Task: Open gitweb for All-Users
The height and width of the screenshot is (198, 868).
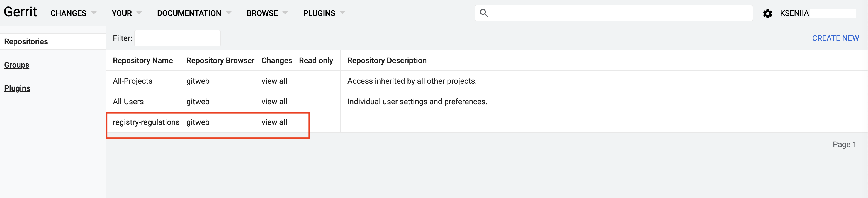Action: point(198,102)
